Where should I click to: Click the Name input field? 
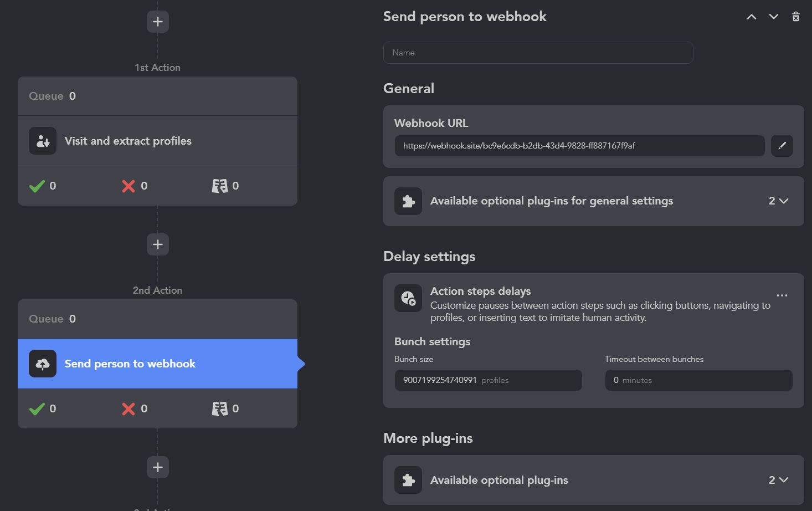coord(537,52)
